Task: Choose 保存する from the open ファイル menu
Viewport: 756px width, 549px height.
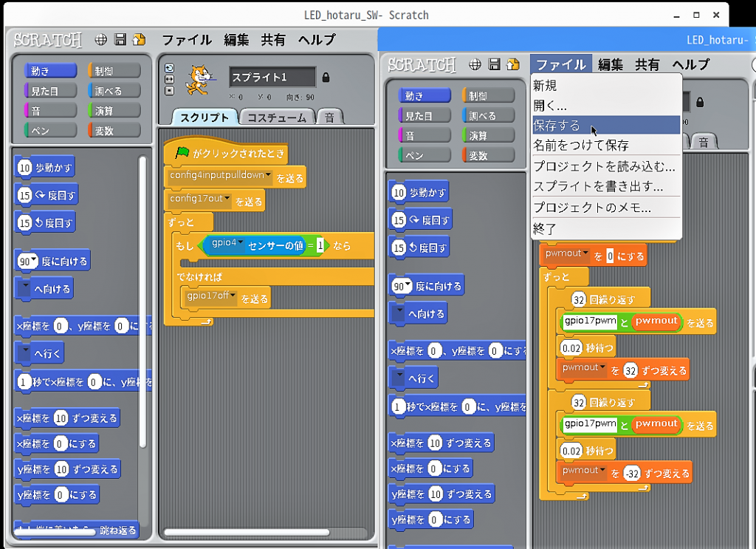Action: pos(606,126)
